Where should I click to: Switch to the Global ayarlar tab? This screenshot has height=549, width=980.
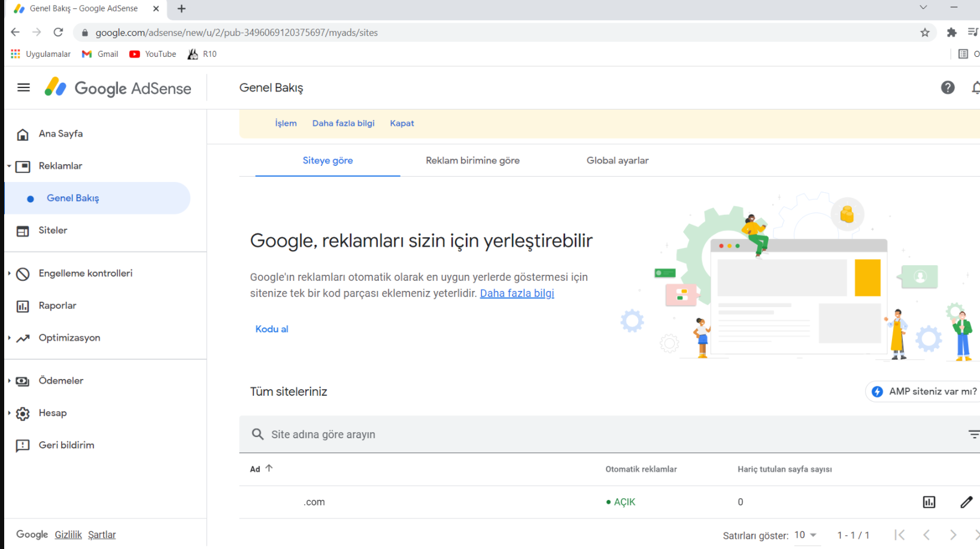click(617, 160)
